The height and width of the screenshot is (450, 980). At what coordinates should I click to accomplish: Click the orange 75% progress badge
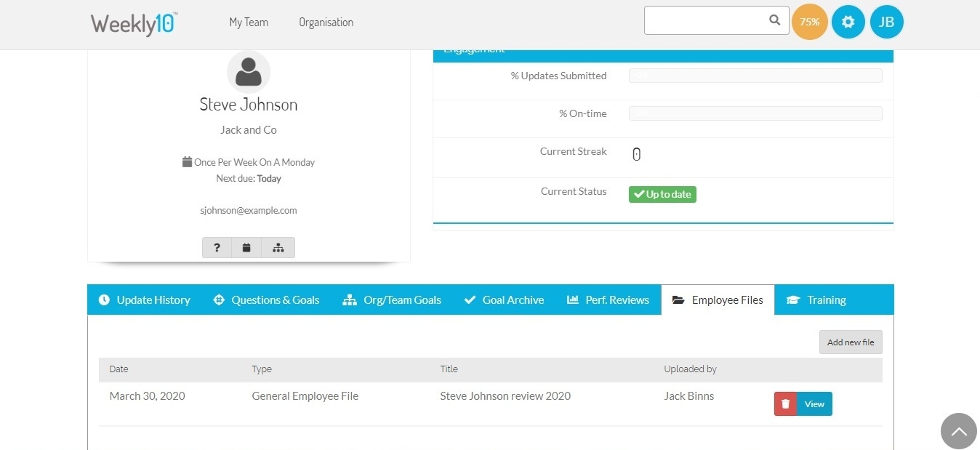[809, 22]
